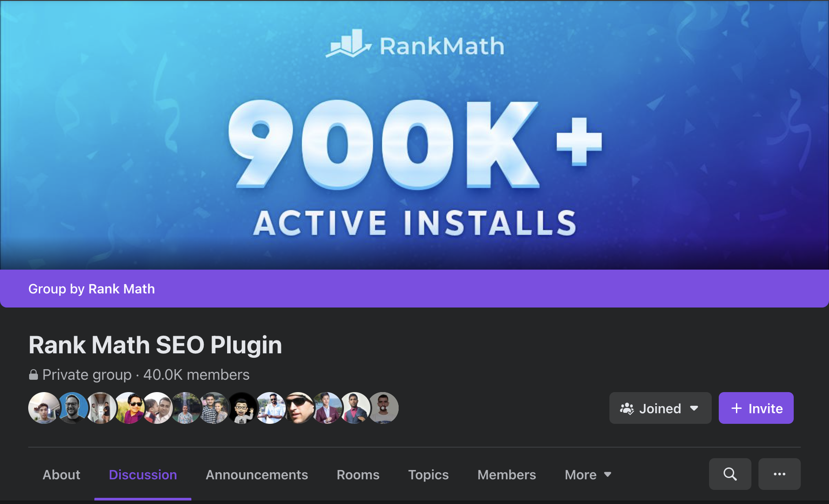Click the Group by Rank Math link
Screen dimensions: 829x504
click(92, 289)
